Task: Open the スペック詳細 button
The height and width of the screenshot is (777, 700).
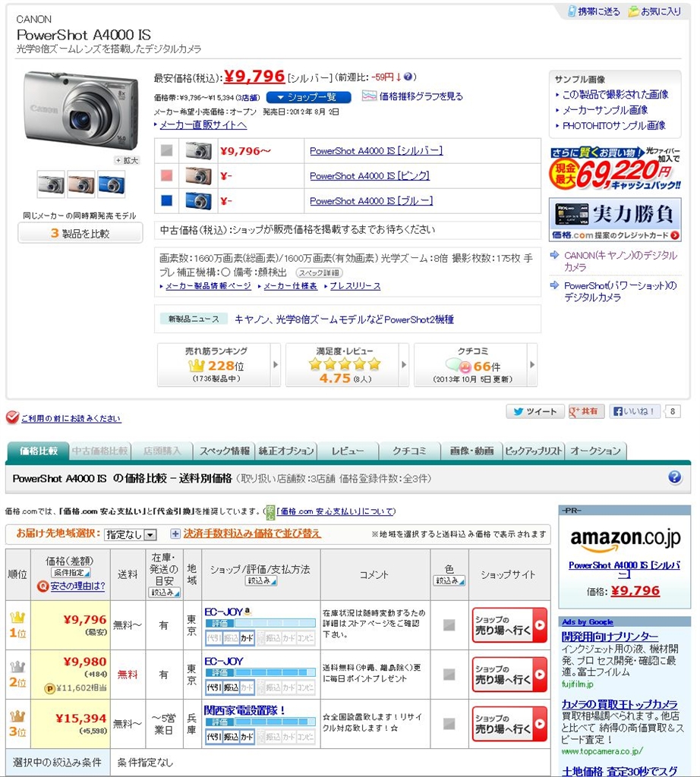Action: coord(320,273)
